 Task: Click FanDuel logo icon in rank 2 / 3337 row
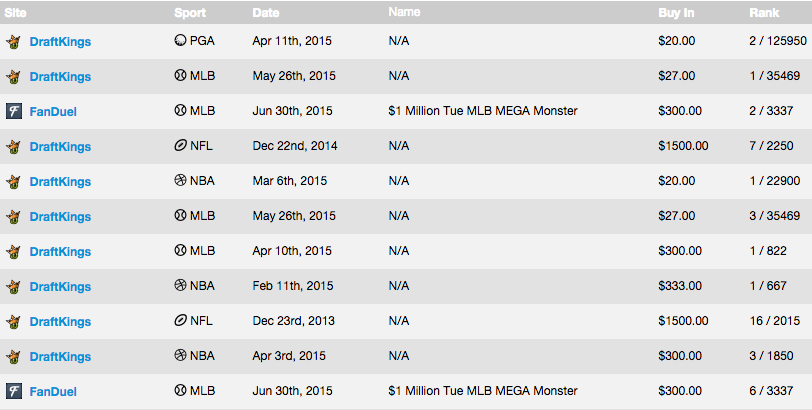13,111
